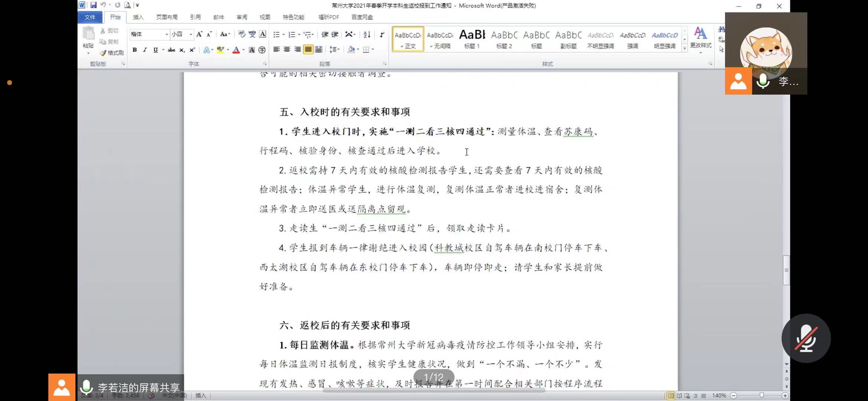Viewport: 868px width, 401px height.
Task: Click the Change Styles (更改样式) button
Action: tap(700, 40)
